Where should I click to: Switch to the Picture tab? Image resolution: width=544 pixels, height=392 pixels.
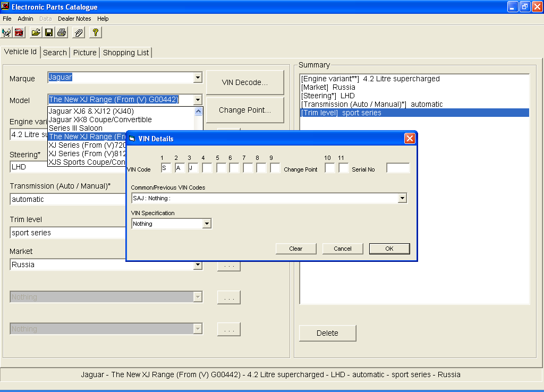pyautogui.click(x=84, y=53)
